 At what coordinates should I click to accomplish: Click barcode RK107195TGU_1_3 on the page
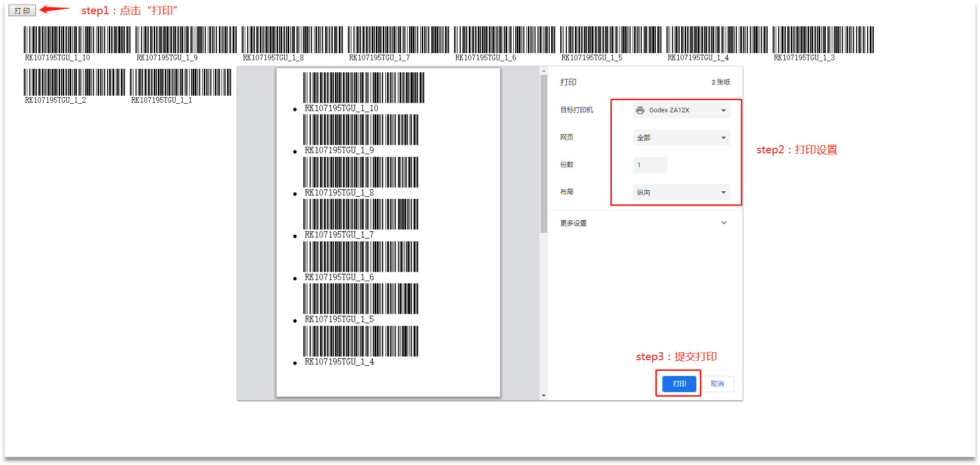click(823, 40)
